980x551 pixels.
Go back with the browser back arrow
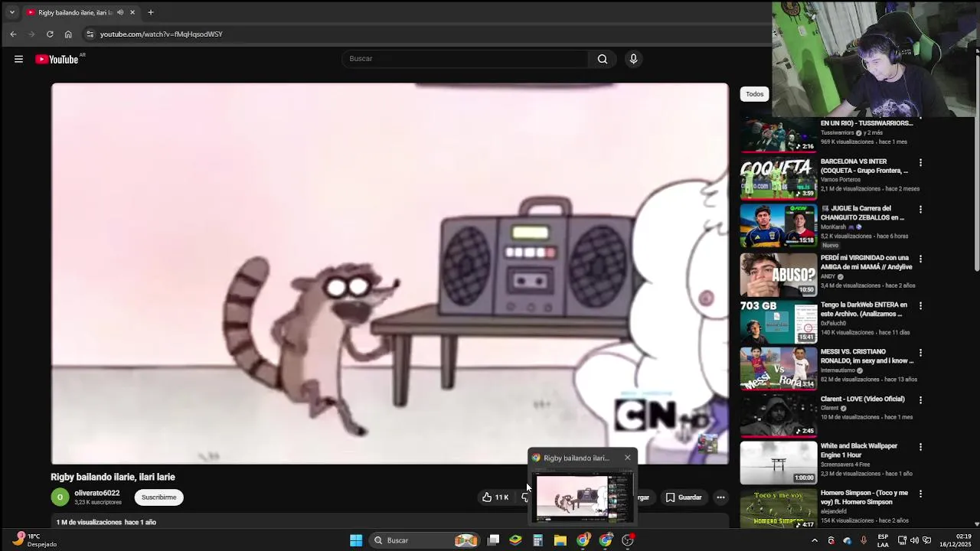(x=13, y=34)
